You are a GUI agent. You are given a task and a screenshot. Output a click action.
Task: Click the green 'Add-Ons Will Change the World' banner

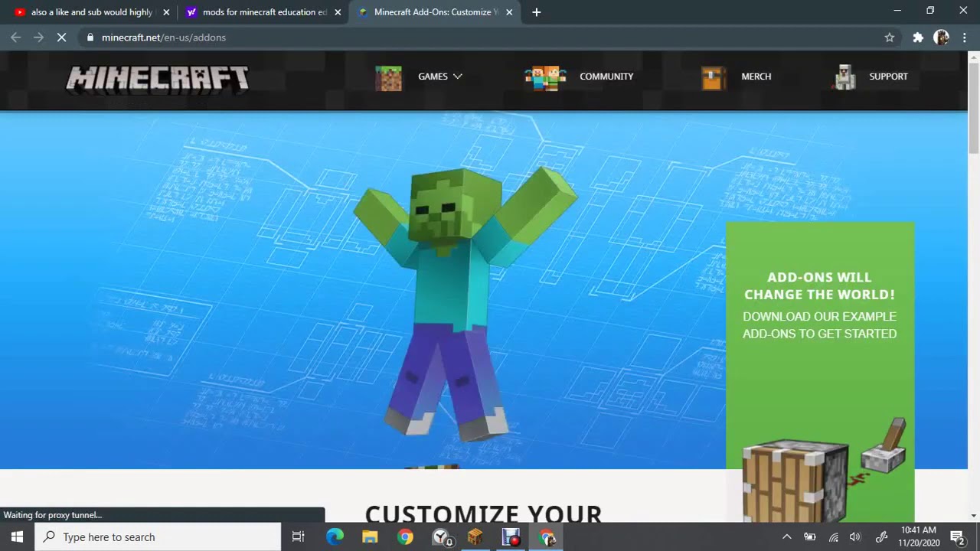820,372
